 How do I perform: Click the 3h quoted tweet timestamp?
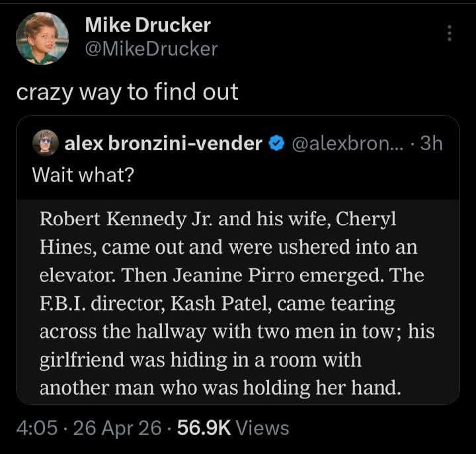[x=431, y=143]
